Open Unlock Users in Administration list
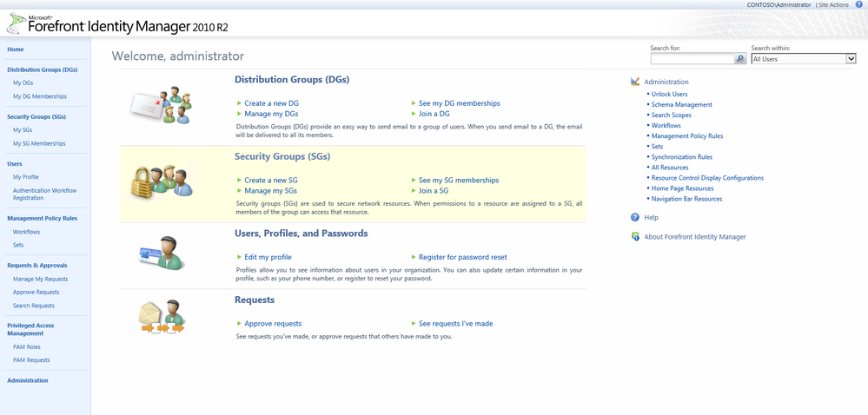 click(x=669, y=94)
